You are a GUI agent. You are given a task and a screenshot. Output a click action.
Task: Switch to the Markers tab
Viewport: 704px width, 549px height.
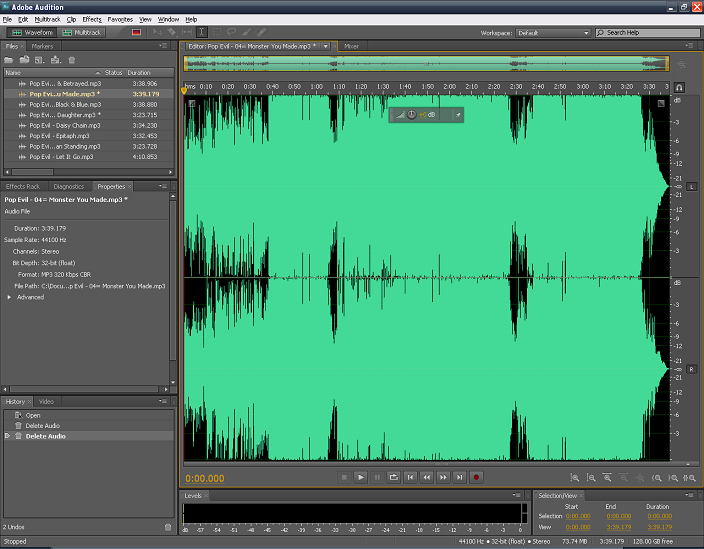click(x=42, y=46)
